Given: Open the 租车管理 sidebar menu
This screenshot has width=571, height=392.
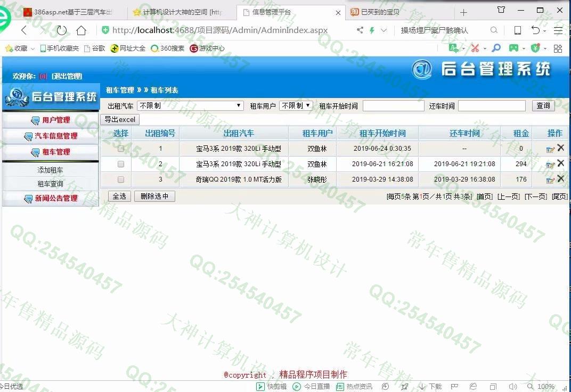Looking at the screenshot, I should point(51,152).
